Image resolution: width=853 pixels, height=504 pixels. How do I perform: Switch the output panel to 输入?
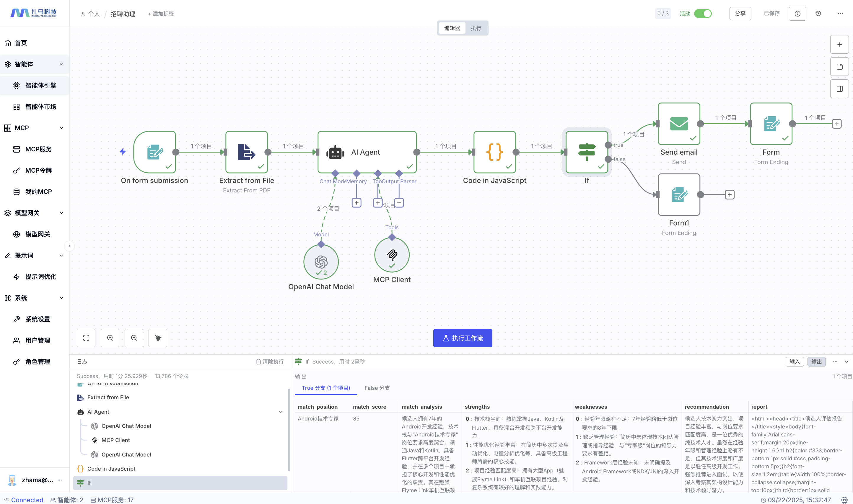pos(794,362)
